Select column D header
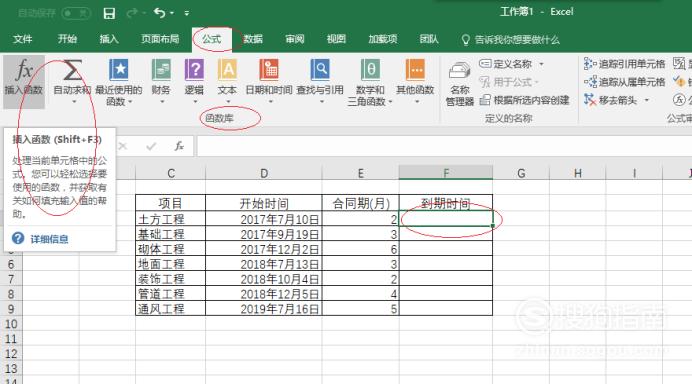Viewport: 692px width, 384px height. click(264, 173)
